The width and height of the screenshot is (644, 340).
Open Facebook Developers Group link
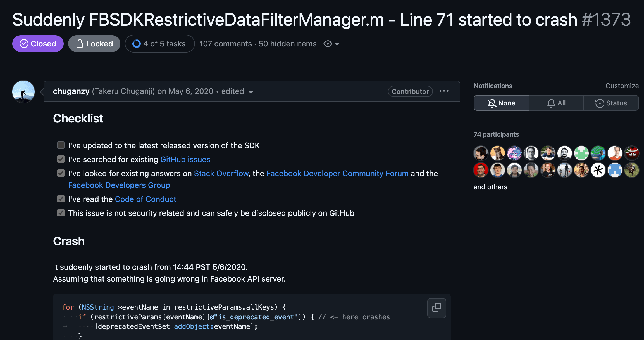click(x=119, y=185)
